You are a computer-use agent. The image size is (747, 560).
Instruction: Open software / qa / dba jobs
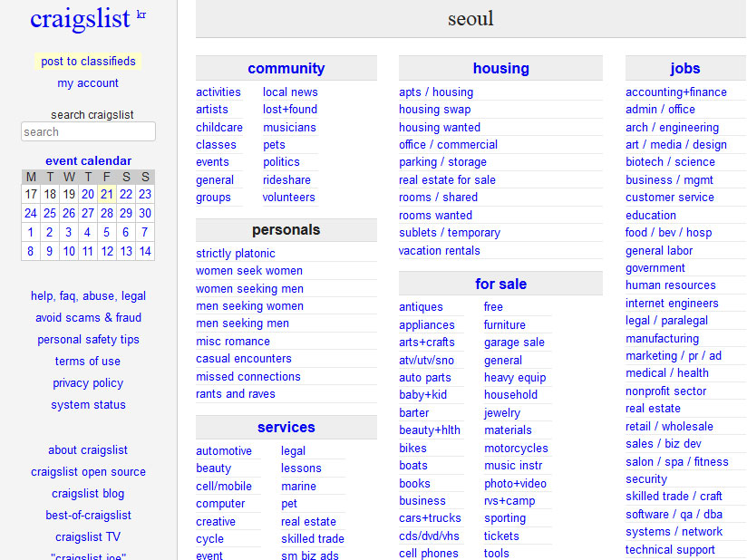pos(674,515)
